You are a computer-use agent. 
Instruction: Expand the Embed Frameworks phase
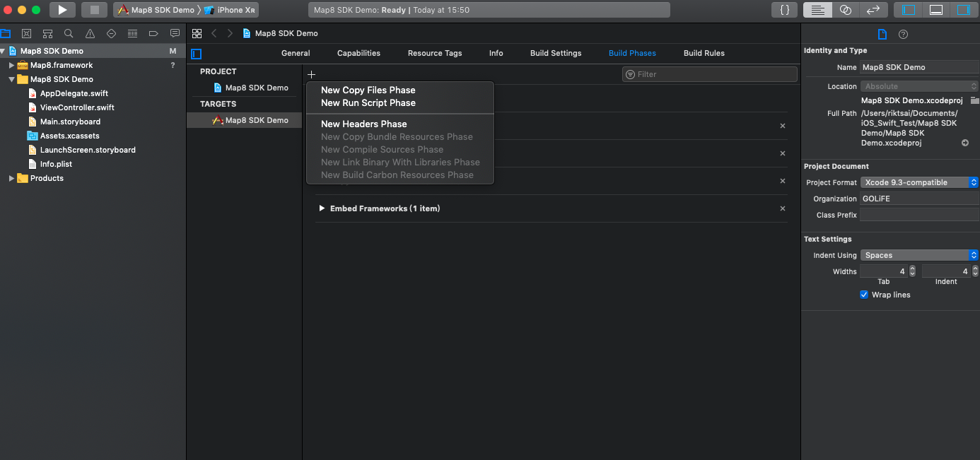pos(322,208)
